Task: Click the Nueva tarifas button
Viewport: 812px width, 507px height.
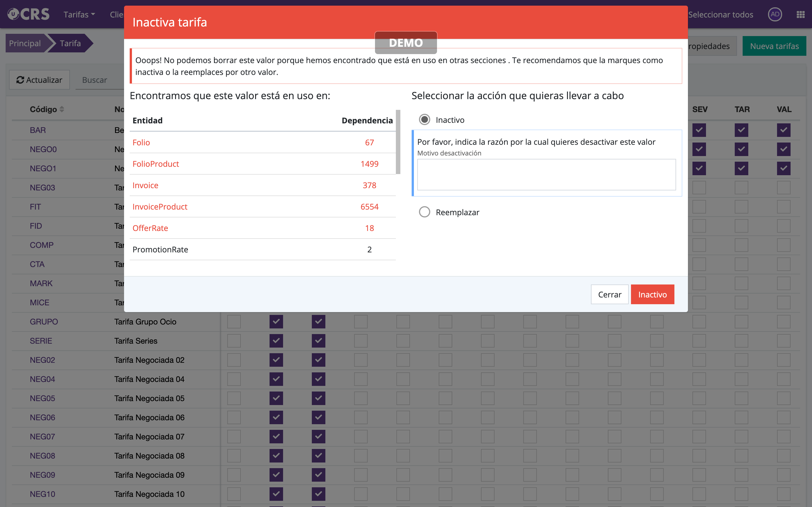Action: pyautogui.click(x=774, y=46)
